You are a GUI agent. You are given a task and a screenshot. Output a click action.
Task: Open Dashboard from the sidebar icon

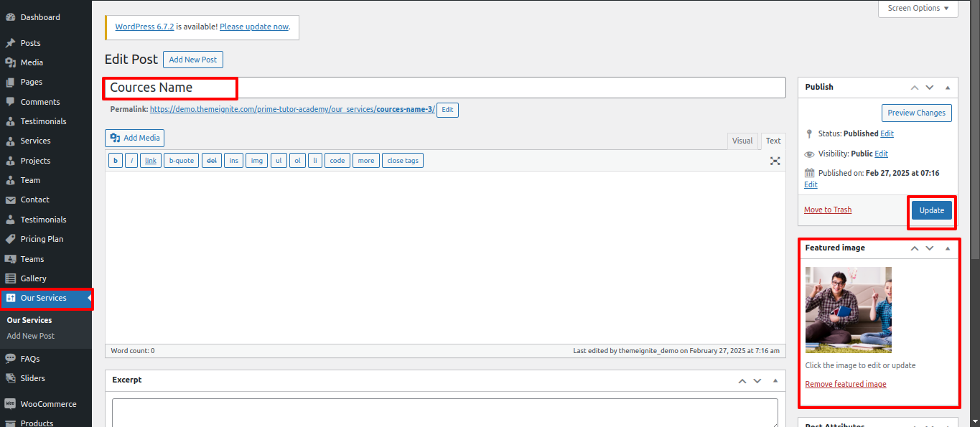pyautogui.click(x=11, y=17)
